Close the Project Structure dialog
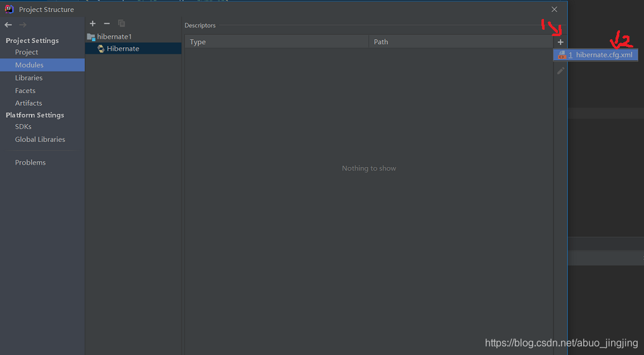The image size is (644, 355). point(555,9)
